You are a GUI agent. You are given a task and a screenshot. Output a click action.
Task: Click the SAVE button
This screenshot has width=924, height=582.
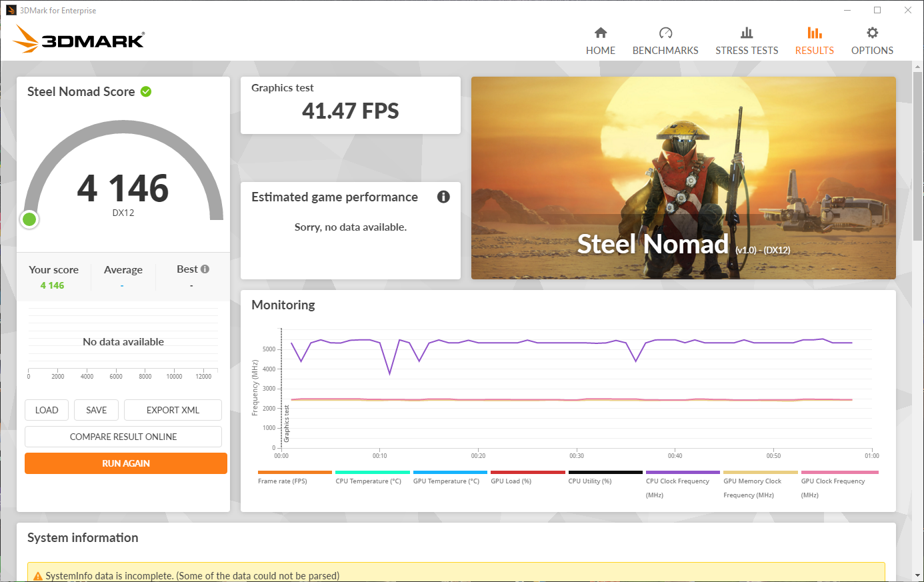[97, 410]
